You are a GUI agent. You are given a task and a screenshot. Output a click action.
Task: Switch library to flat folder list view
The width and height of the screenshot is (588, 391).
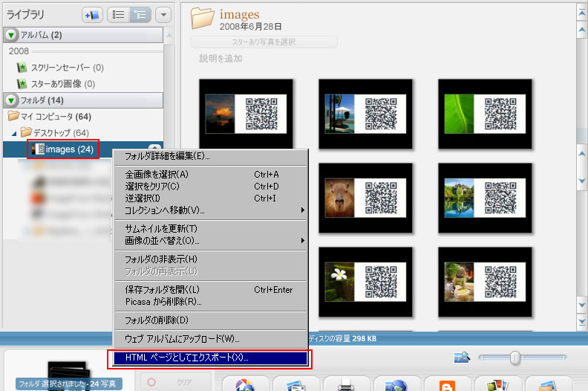(119, 15)
